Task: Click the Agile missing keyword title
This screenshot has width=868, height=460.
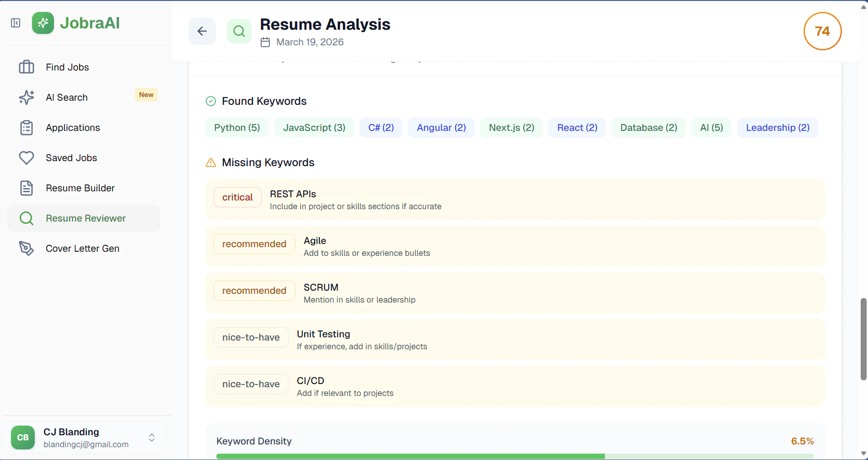Action: click(x=315, y=241)
